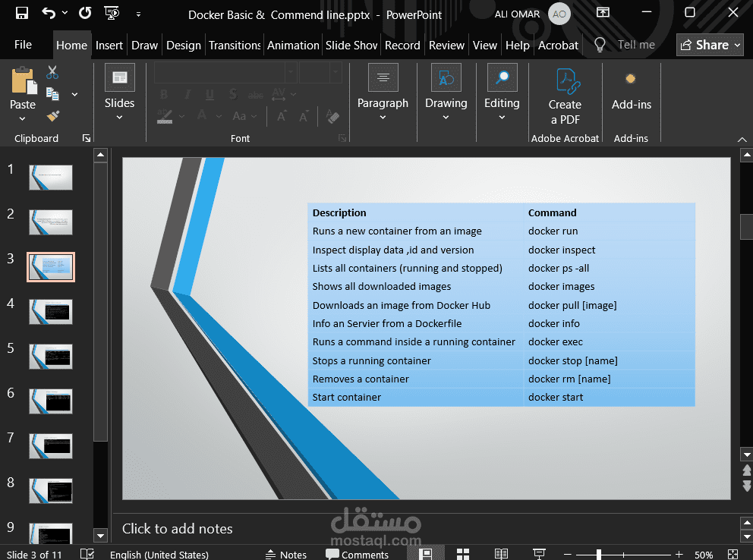Click Create a PDF button
The height and width of the screenshot is (560, 753).
click(565, 96)
